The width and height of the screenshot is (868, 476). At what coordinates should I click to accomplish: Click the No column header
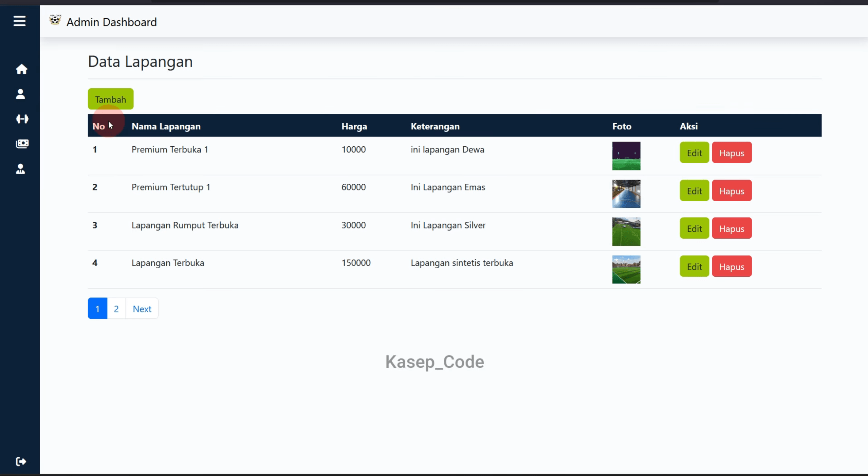point(98,126)
